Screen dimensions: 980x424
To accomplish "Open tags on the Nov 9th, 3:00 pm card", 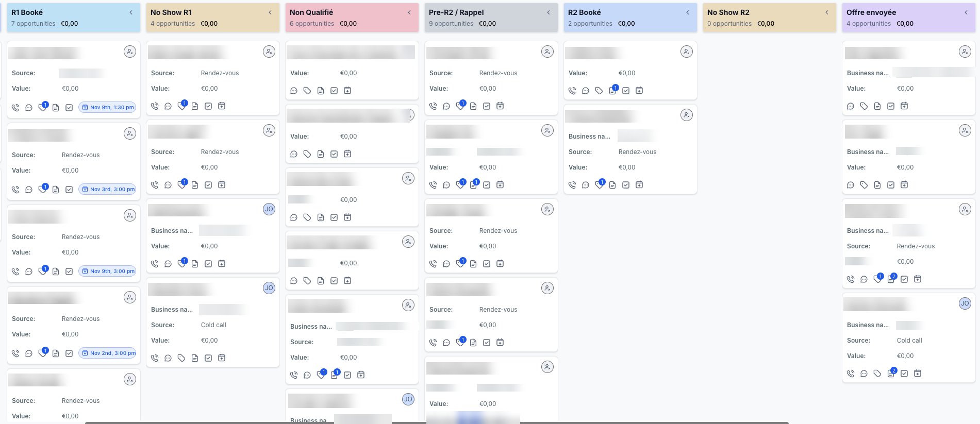I will 42,272.
